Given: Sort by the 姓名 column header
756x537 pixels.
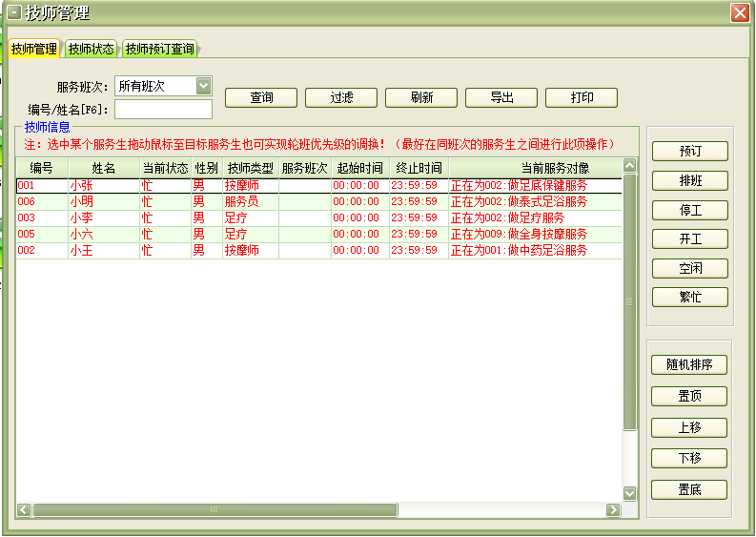Looking at the screenshot, I should click(104, 168).
